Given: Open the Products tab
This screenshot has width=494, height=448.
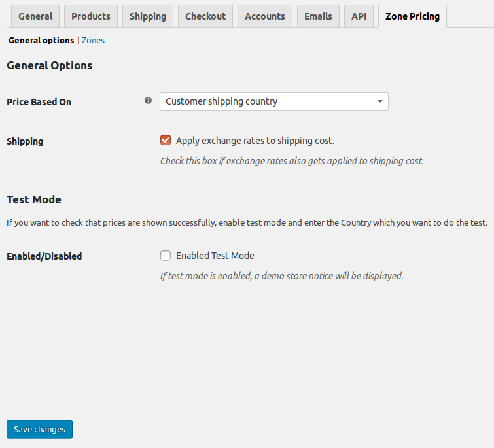Looking at the screenshot, I should pos(91,16).
